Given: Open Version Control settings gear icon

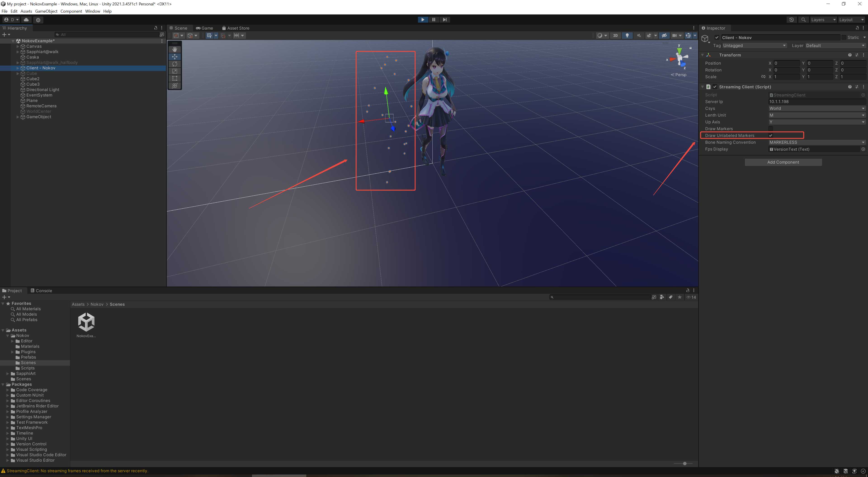Looking at the screenshot, I should (x=38, y=20).
